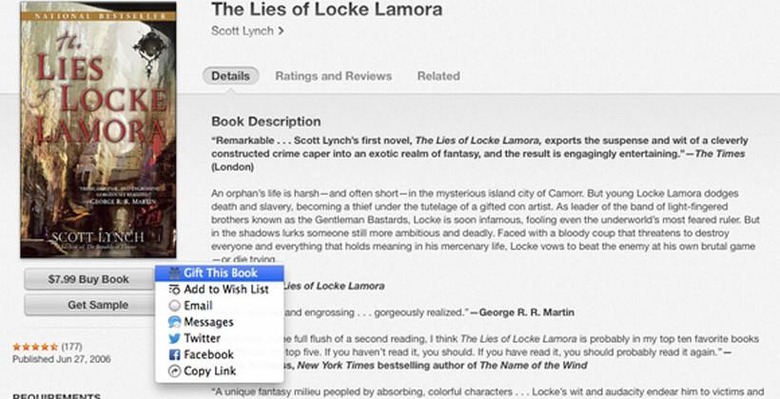The image size is (780, 399).
Task: Choose Add to Wish List option
Action: (x=219, y=289)
